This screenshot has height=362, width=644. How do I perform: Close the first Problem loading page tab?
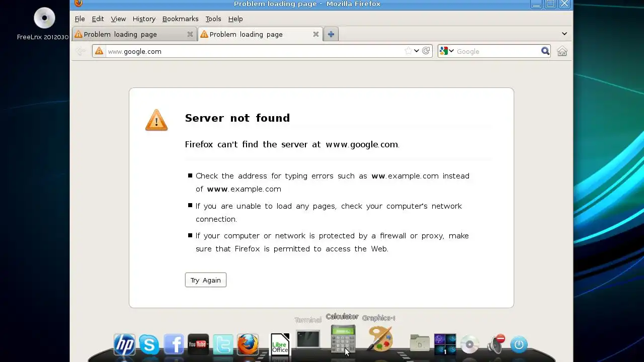coord(190,34)
